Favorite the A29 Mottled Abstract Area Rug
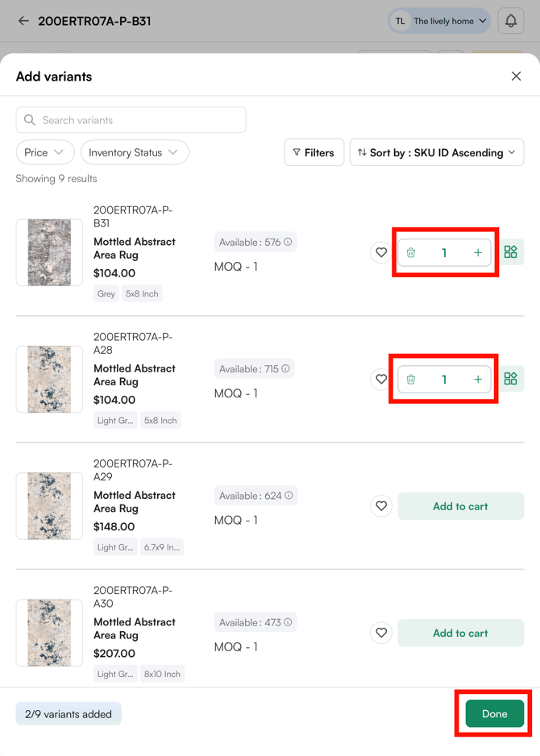 pos(380,505)
